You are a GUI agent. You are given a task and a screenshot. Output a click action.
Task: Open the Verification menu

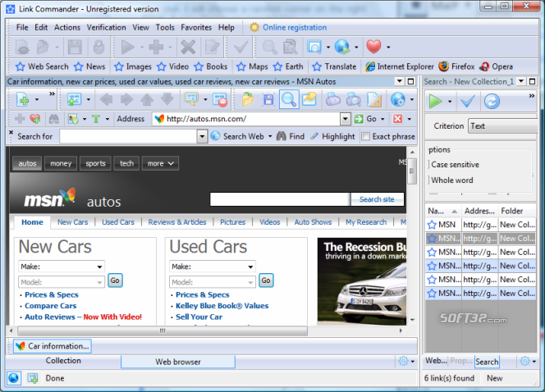click(107, 27)
